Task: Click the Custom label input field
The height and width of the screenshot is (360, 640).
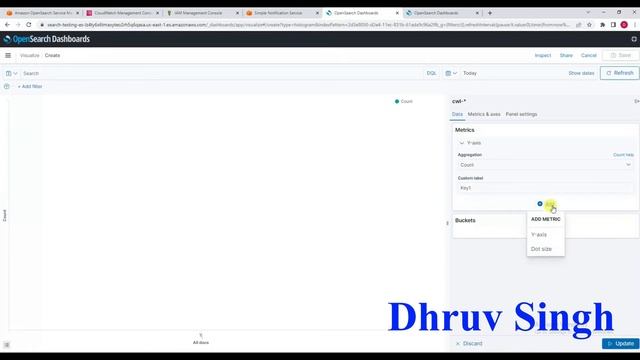Action: click(545, 188)
